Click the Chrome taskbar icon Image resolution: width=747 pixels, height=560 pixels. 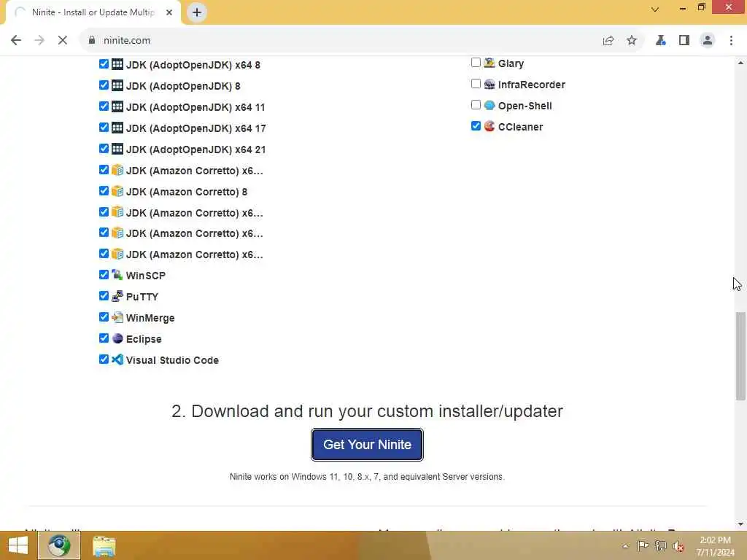[x=59, y=545]
